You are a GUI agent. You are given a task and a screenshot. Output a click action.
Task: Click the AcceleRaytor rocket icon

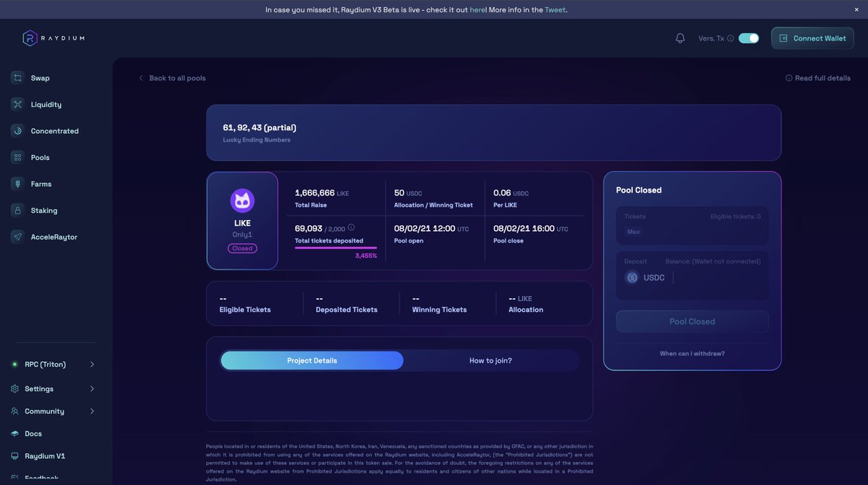click(17, 237)
